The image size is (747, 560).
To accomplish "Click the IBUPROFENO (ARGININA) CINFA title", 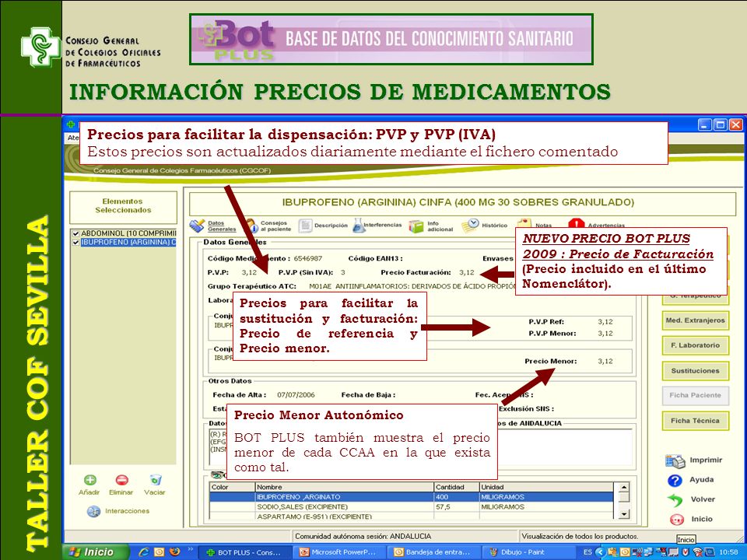I will 458,202.
